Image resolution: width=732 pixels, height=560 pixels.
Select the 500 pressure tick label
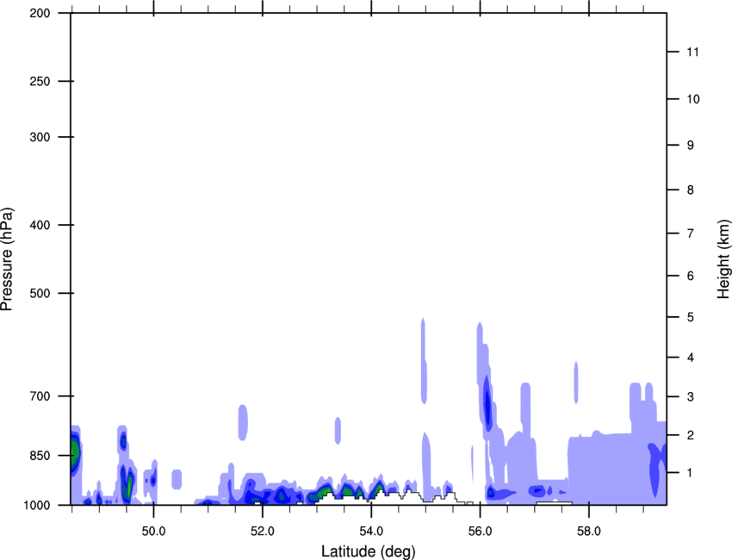click(x=40, y=293)
